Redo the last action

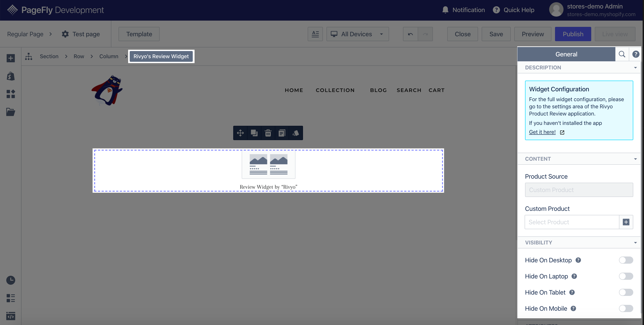(425, 34)
